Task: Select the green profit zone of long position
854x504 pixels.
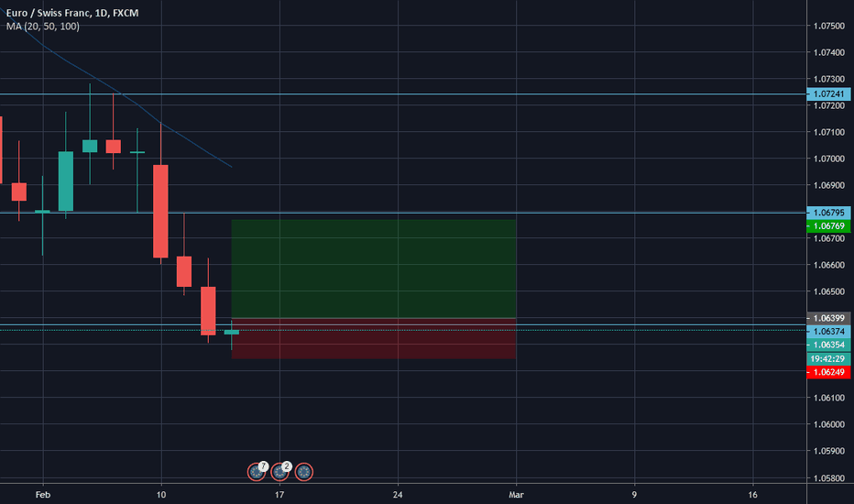Action: point(374,268)
